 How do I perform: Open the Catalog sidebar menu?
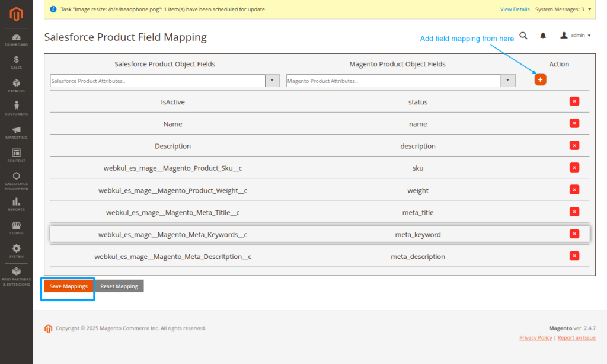pyautogui.click(x=16, y=86)
